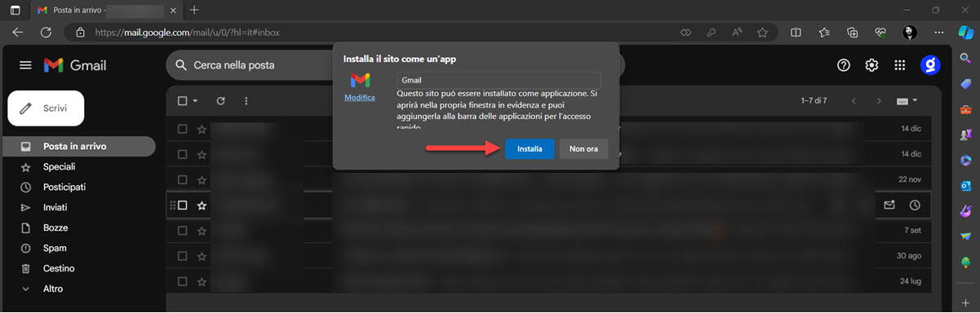980x313 pixels.
Task: Open the select-all dropdown arrow
Action: pos(196,101)
